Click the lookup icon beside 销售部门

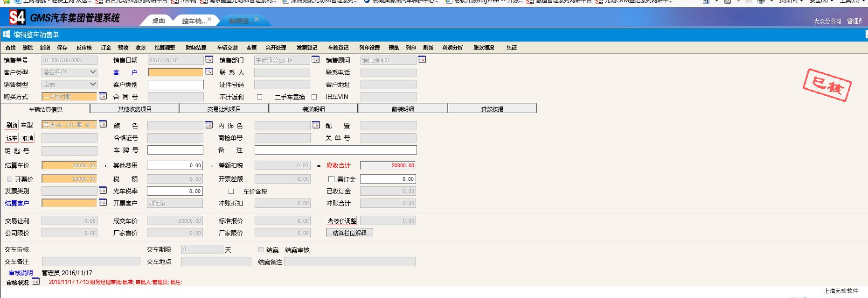tap(315, 60)
